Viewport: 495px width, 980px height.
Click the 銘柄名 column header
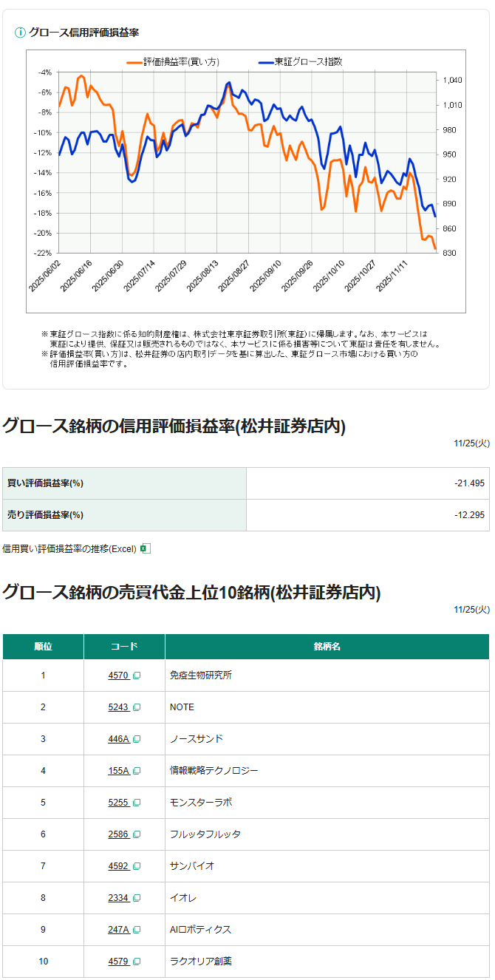[x=327, y=647]
